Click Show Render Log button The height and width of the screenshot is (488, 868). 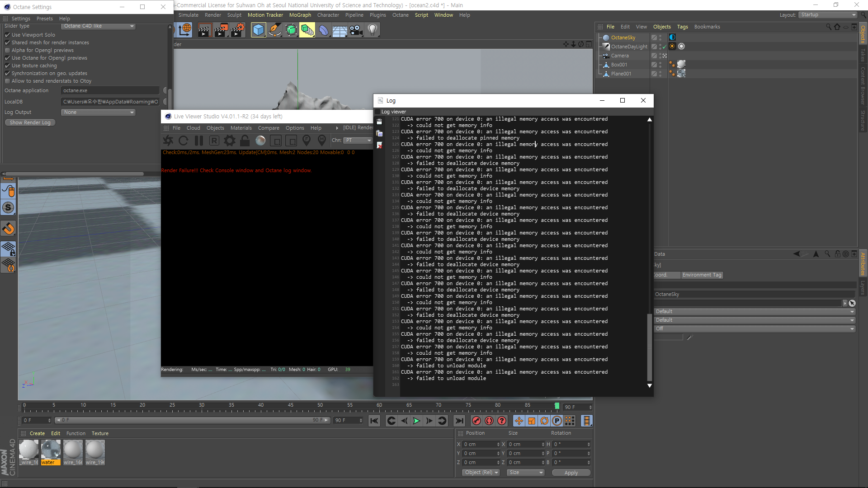pos(30,123)
